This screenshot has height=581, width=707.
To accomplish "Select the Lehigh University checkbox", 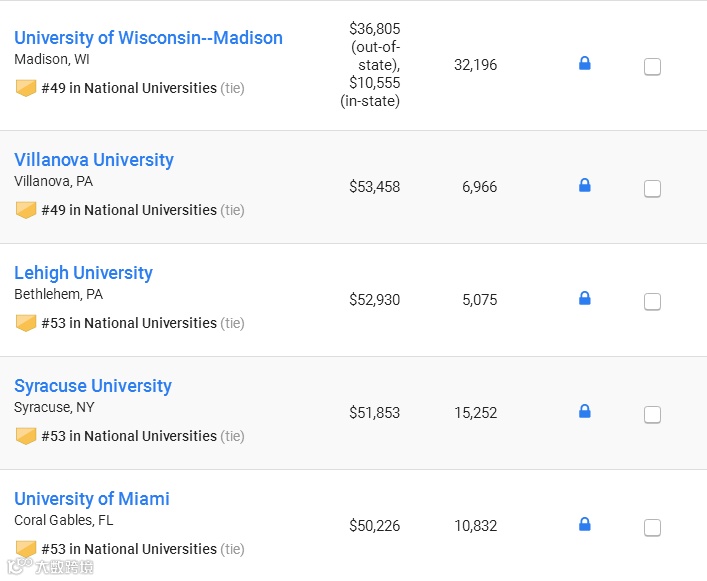I will point(652,302).
